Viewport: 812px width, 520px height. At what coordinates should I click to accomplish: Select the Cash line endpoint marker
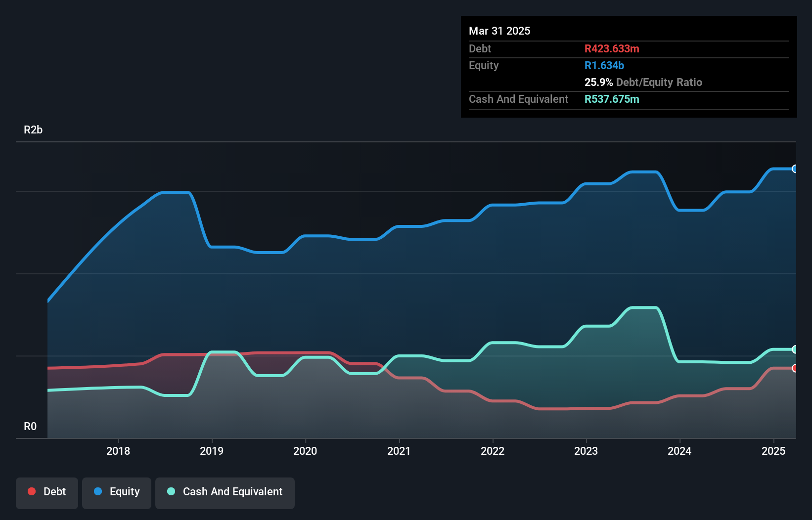click(795, 349)
